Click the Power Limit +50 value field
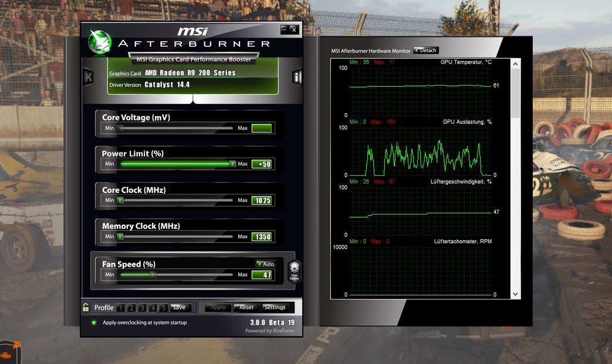Screen dimensions: 612x364 coord(262,164)
